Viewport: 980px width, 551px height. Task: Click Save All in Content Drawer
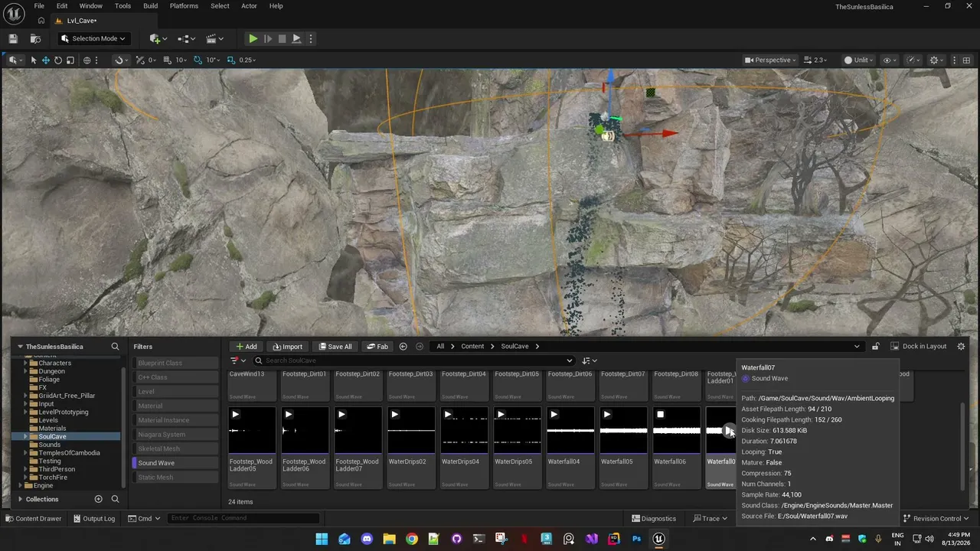(335, 347)
